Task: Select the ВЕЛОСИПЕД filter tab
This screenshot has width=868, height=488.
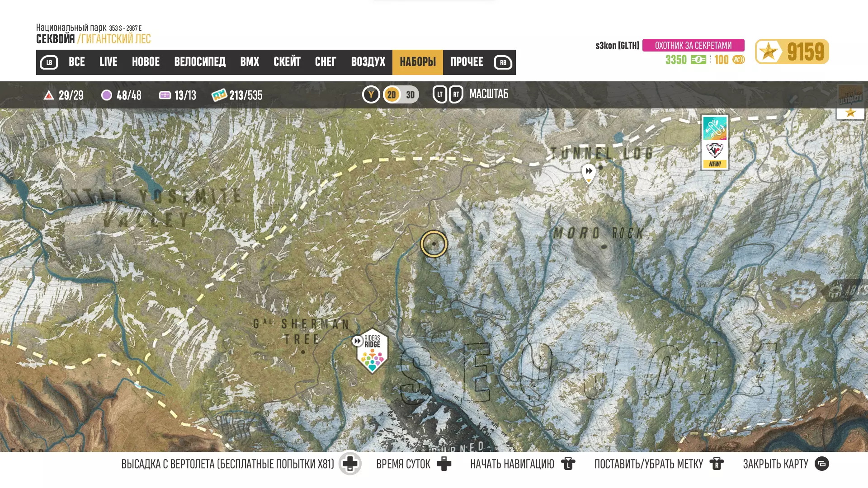Action: [200, 62]
